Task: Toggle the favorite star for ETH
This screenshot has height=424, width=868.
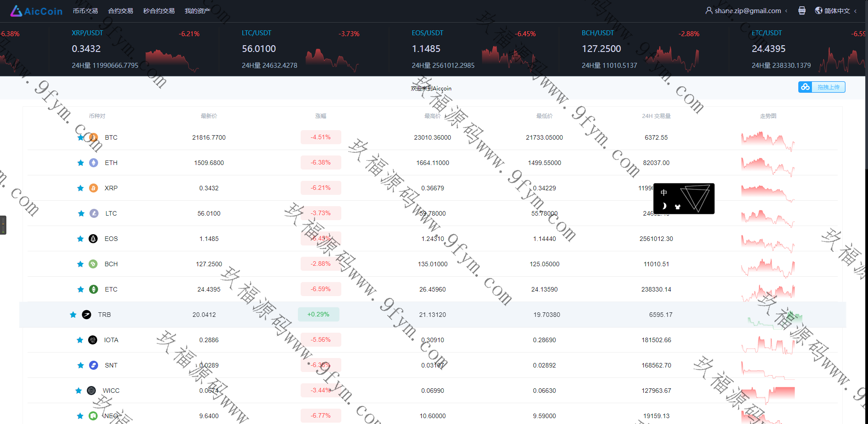Action: [x=80, y=163]
